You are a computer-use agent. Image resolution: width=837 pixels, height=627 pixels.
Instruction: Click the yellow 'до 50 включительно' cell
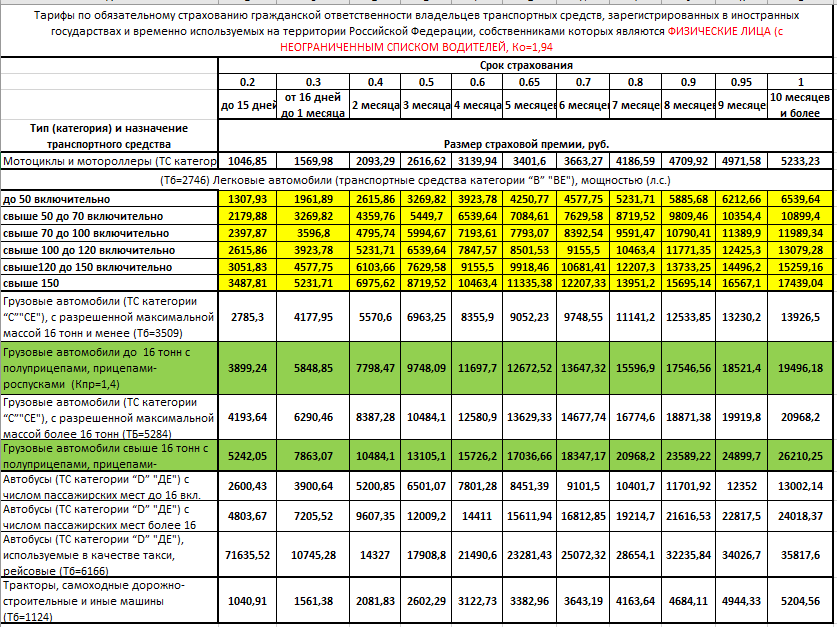click(109, 198)
